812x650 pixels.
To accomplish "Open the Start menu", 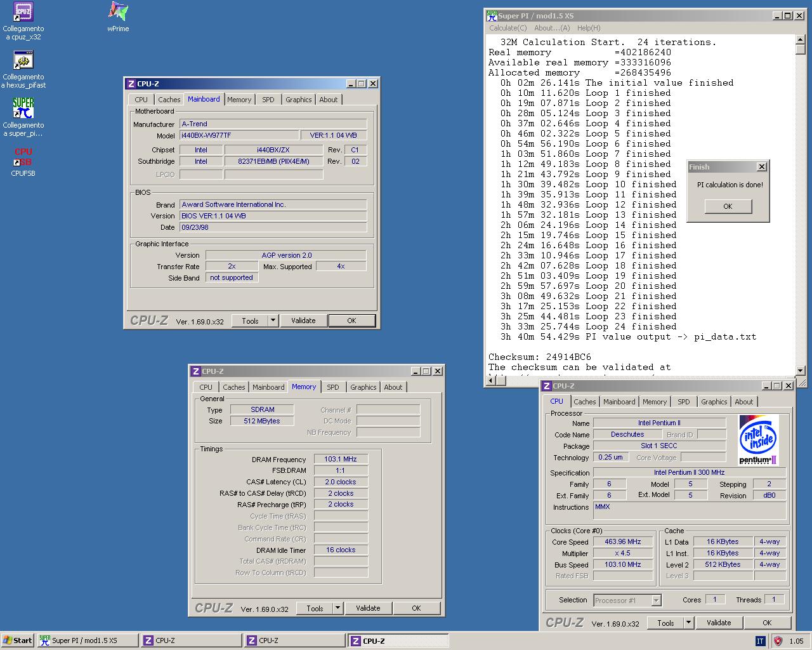I will pos(18,640).
